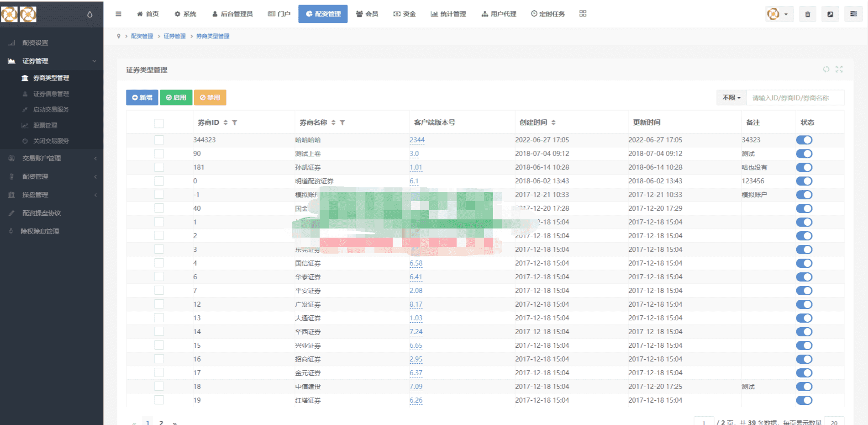Check the select-all checkbox in table header
Image resolution: width=868 pixels, height=425 pixels.
click(159, 123)
